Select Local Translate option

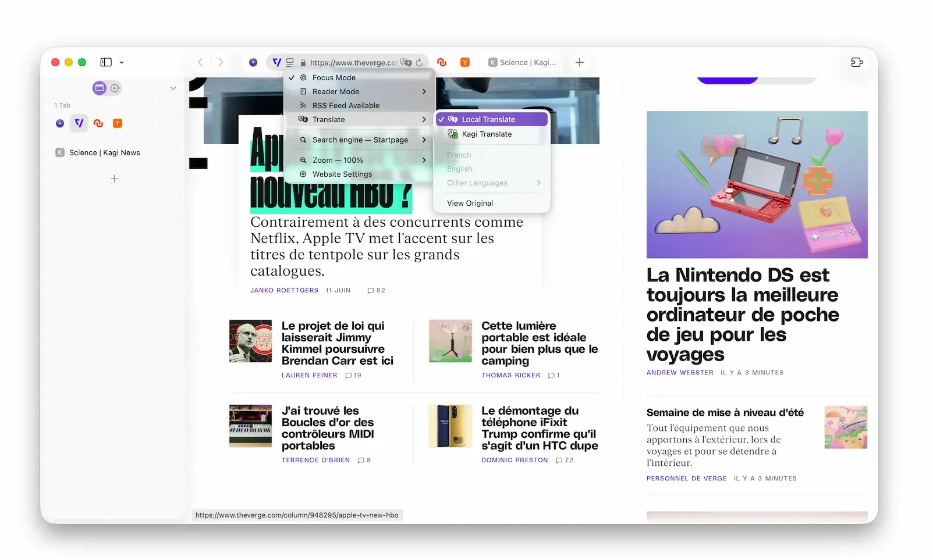492,119
